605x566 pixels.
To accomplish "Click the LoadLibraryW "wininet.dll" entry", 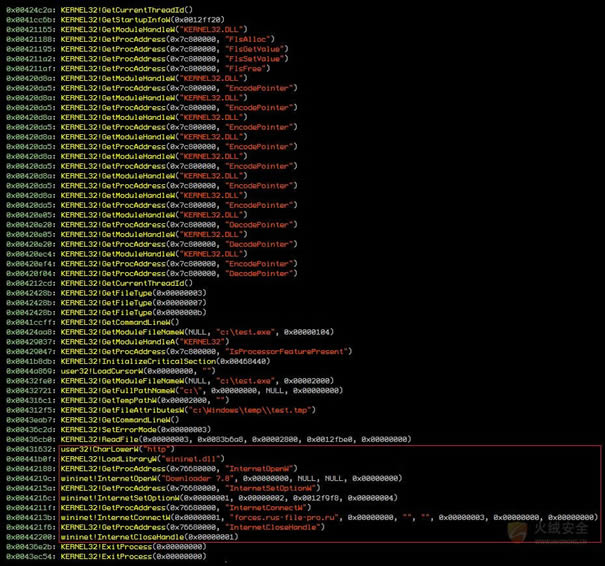I will (150, 459).
